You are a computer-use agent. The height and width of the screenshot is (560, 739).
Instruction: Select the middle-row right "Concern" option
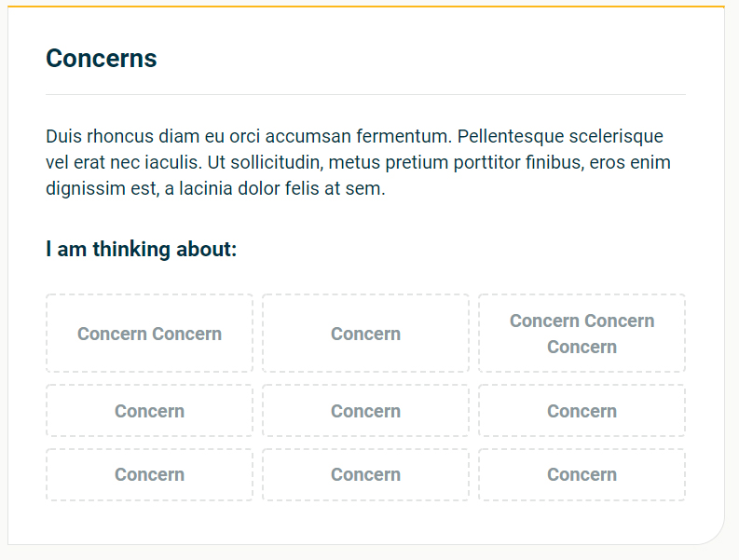point(582,411)
